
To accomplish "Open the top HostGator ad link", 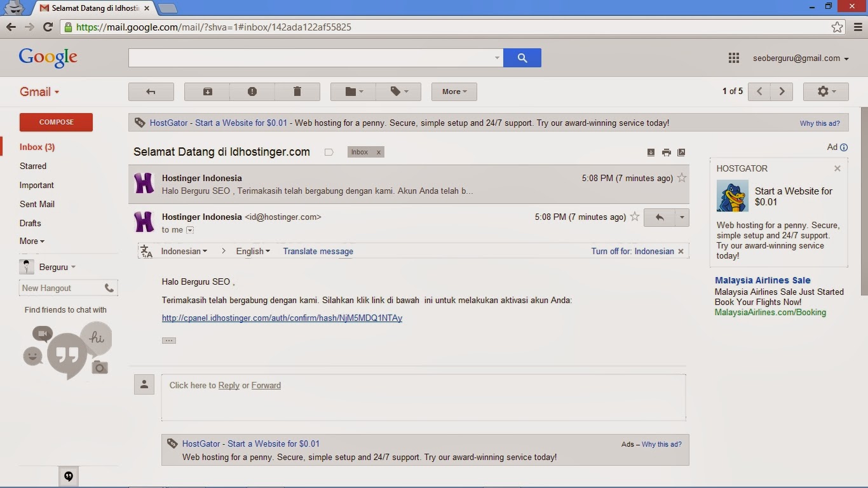I will [x=219, y=123].
